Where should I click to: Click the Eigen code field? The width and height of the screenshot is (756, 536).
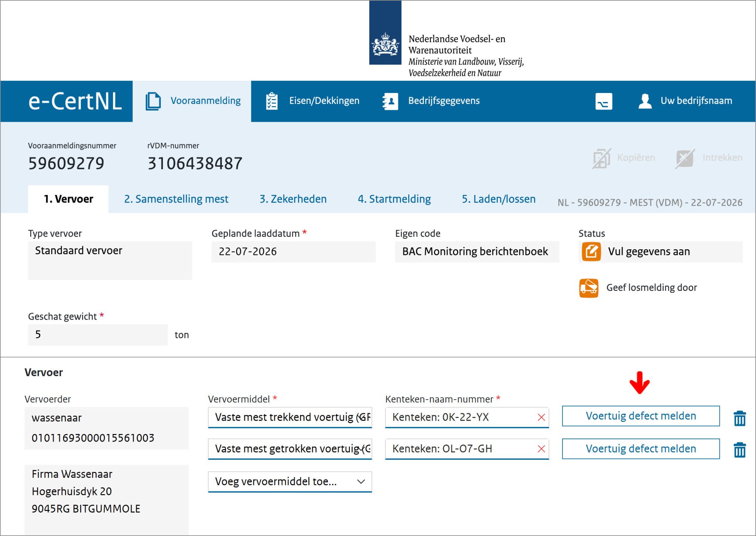pyautogui.click(x=477, y=252)
